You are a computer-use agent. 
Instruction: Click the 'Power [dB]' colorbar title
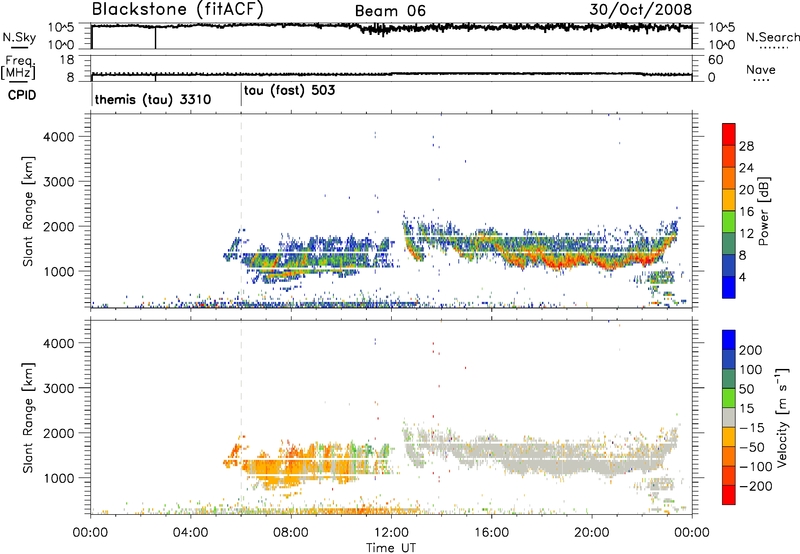pyautogui.click(x=764, y=211)
